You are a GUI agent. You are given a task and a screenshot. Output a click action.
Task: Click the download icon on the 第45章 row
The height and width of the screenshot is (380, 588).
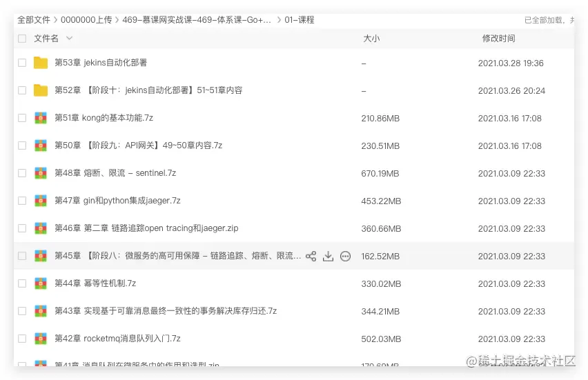click(328, 257)
